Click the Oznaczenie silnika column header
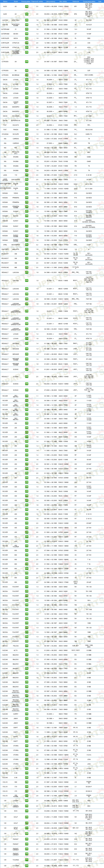Image resolution: width=104 pixels, height=868 pixels. 89,1
